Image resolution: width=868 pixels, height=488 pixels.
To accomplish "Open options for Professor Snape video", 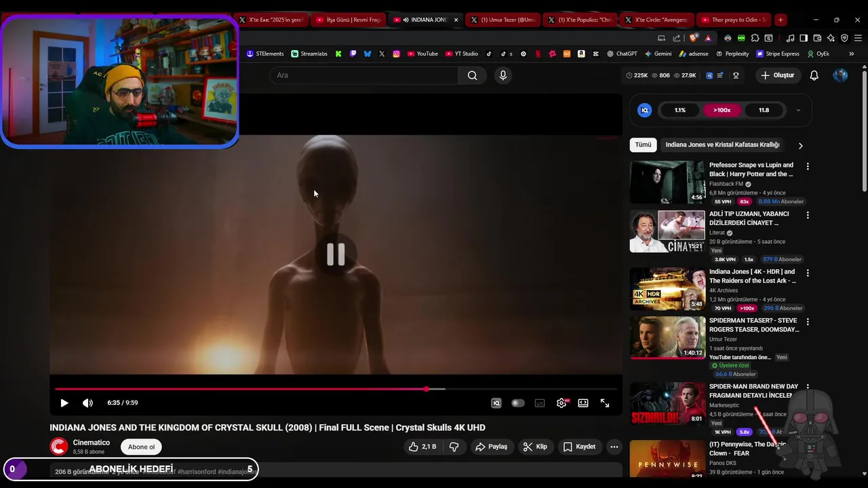I will click(x=808, y=166).
